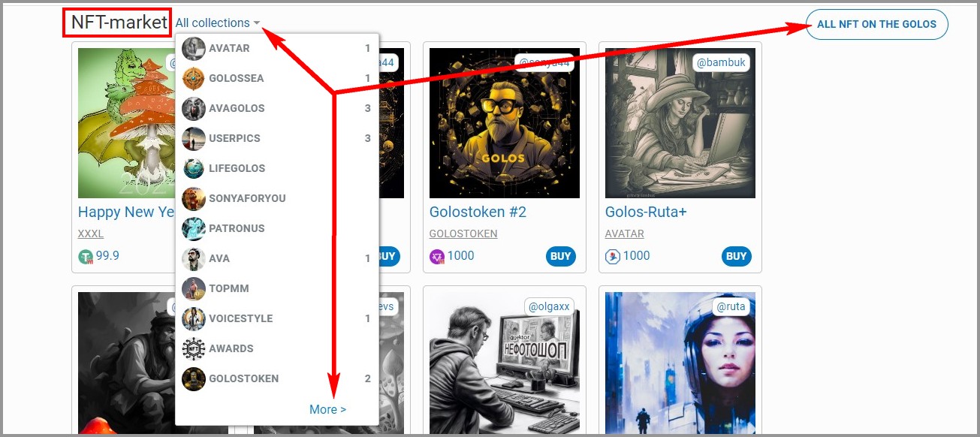
Task: Buy the Golos-Ruta+ NFT
Action: [x=737, y=256]
